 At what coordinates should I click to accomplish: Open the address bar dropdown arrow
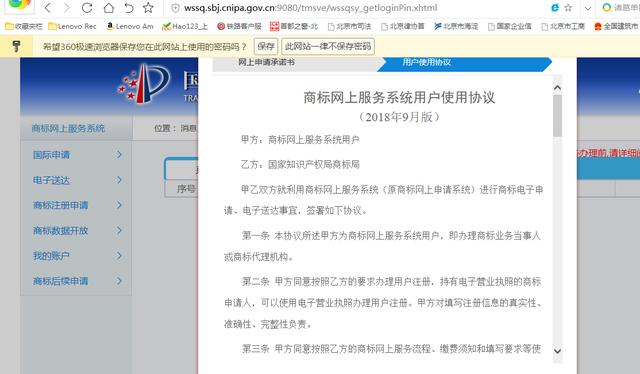(588, 8)
